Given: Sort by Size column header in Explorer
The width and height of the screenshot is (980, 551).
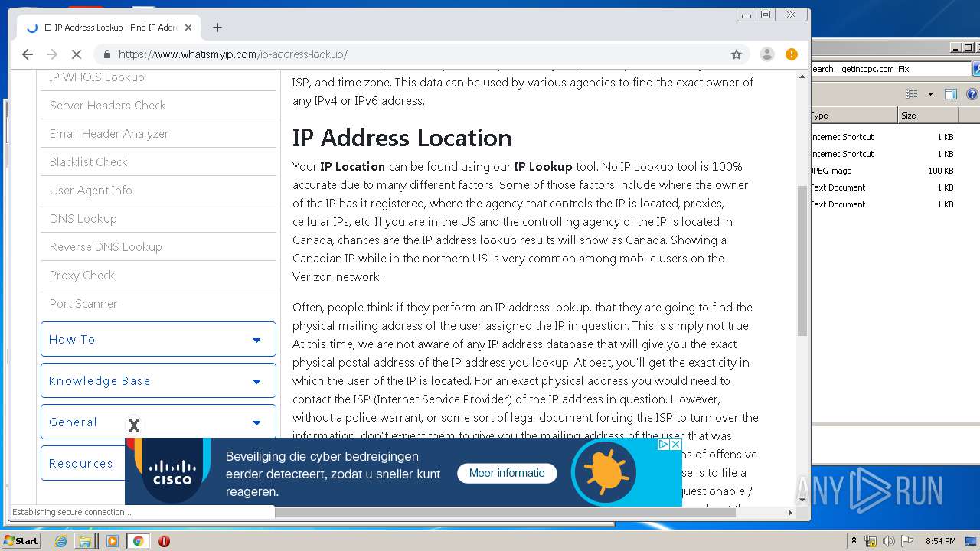Looking at the screenshot, I should click(928, 116).
